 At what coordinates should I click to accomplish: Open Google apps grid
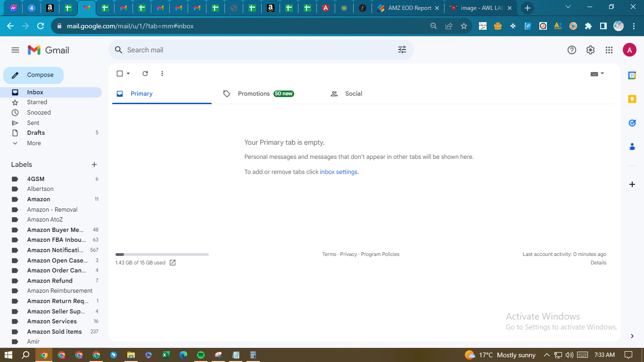coord(609,50)
